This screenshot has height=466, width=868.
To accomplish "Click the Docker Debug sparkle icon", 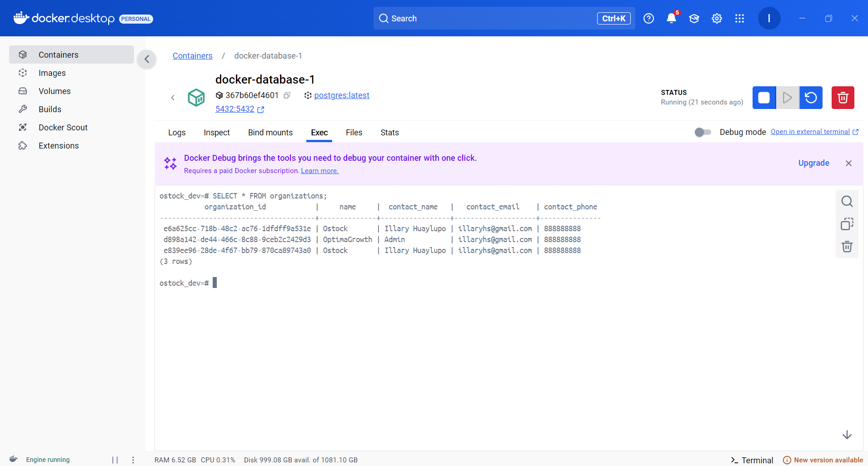I will coord(170,164).
